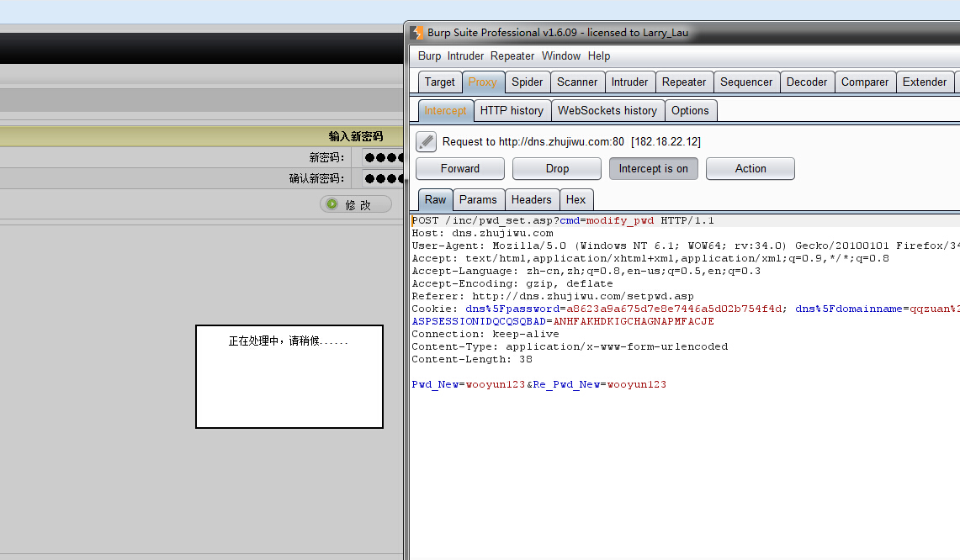The image size is (960, 560).
Task: Click the Cookie dns%5Fpassword value
Action: pyautogui.click(x=674, y=309)
